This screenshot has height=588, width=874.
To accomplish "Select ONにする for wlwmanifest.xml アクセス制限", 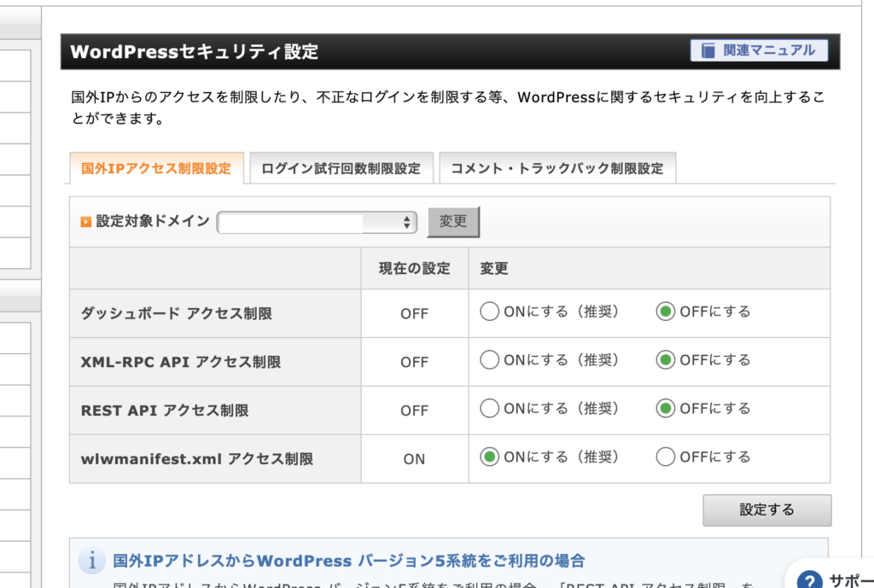I will click(489, 457).
